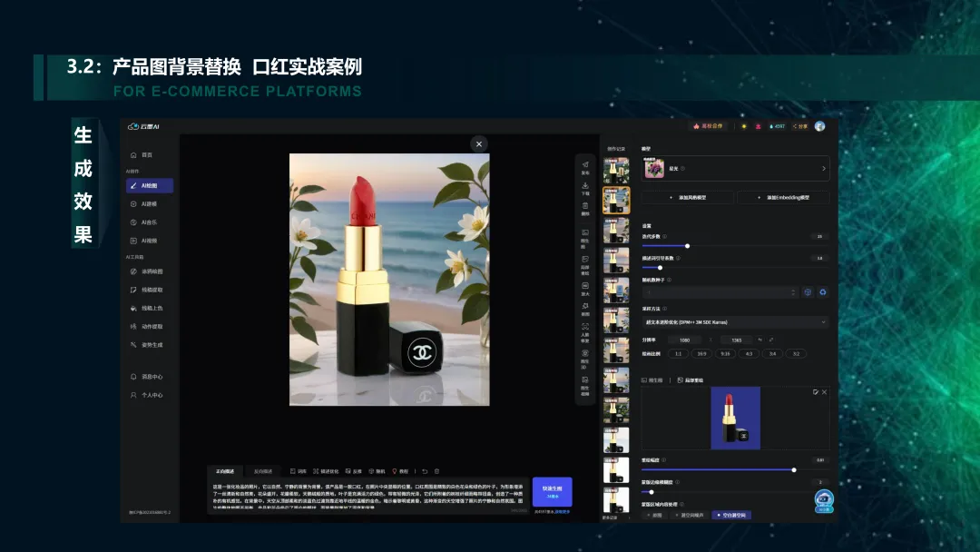The height and width of the screenshot is (552, 980).
Task: Select the 1:1 aspect ratio
Action: [x=678, y=354]
